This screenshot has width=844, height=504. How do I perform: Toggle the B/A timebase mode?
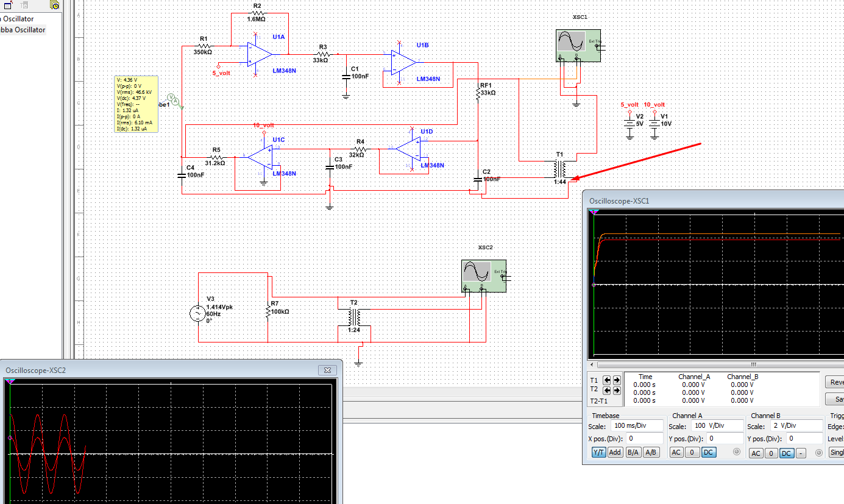[633, 452]
